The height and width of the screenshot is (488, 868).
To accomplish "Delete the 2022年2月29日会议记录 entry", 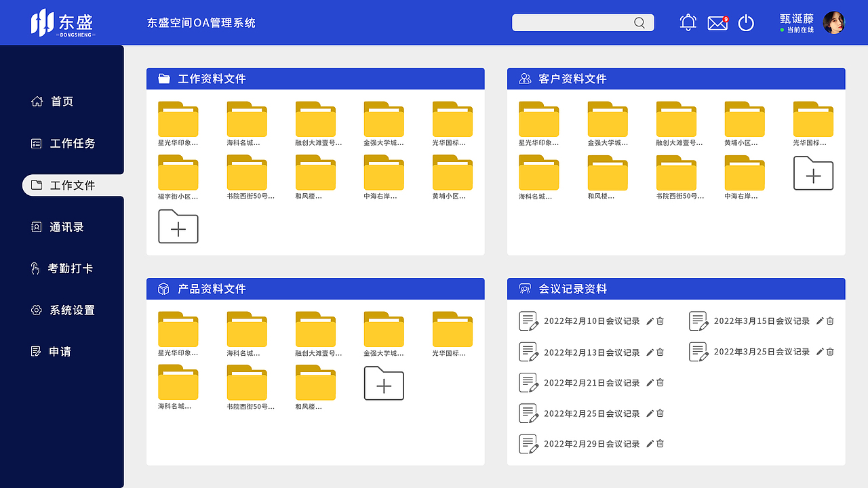I will pos(660,444).
